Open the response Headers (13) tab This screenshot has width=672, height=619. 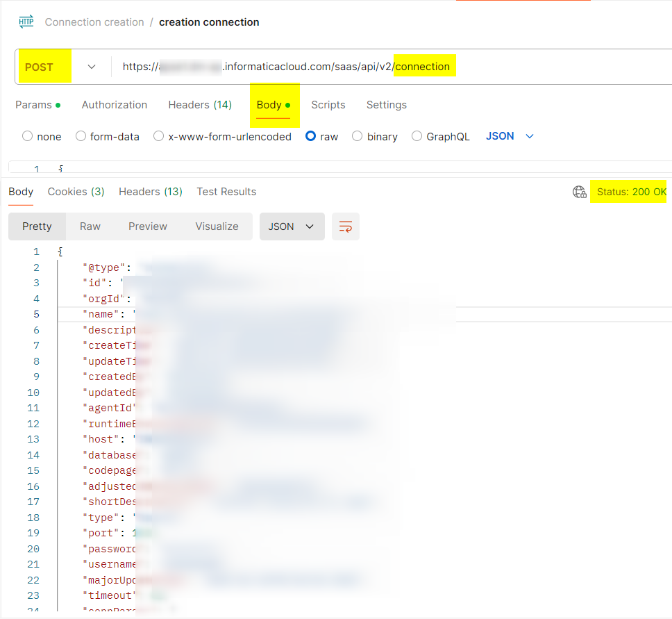point(151,192)
